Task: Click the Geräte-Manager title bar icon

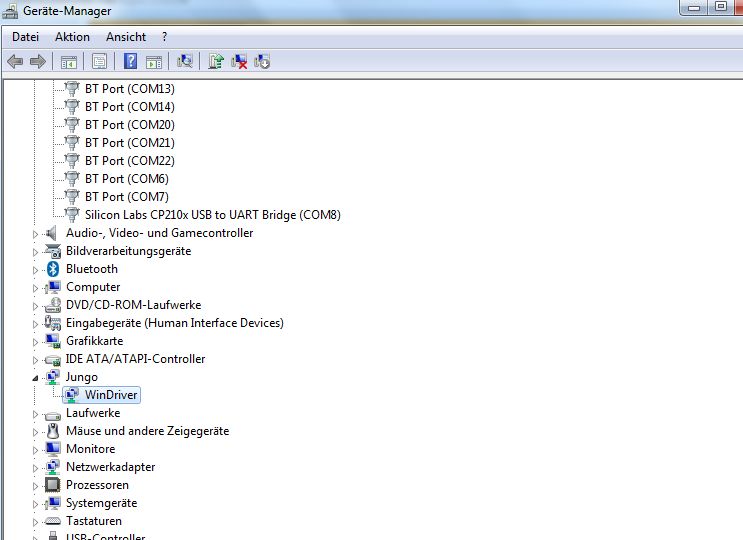Action: 10,11
